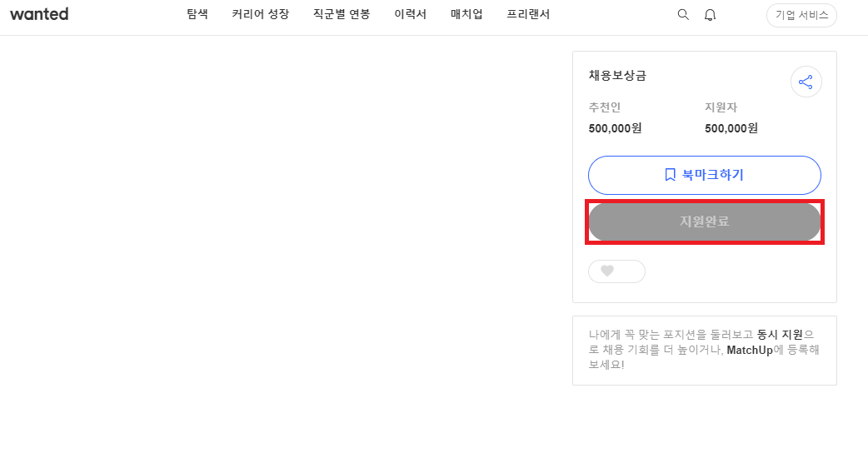The height and width of the screenshot is (458, 868).
Task: Click the 채용보상금 heading
Action: (x=617, y=76)
